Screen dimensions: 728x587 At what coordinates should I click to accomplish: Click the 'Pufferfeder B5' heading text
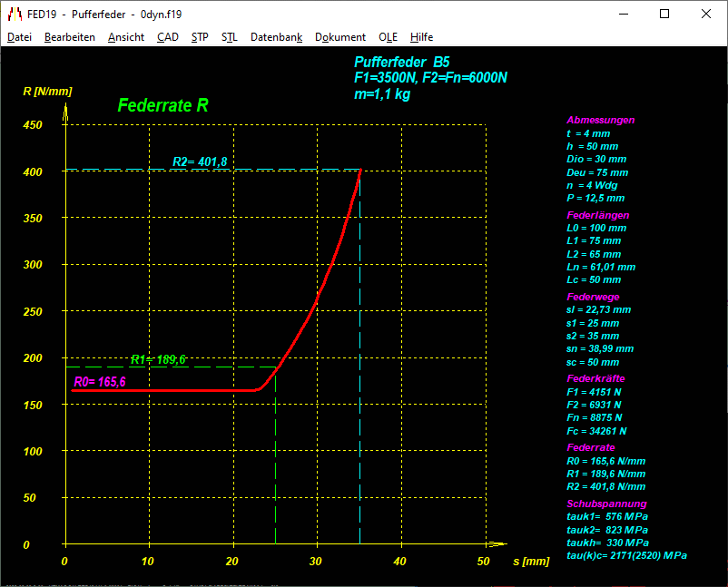click(x=401, y=62)
